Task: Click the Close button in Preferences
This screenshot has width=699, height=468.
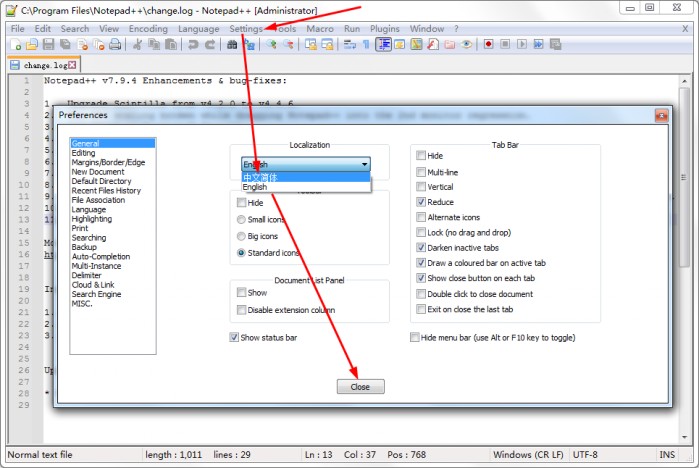Action: coord(360,387)
